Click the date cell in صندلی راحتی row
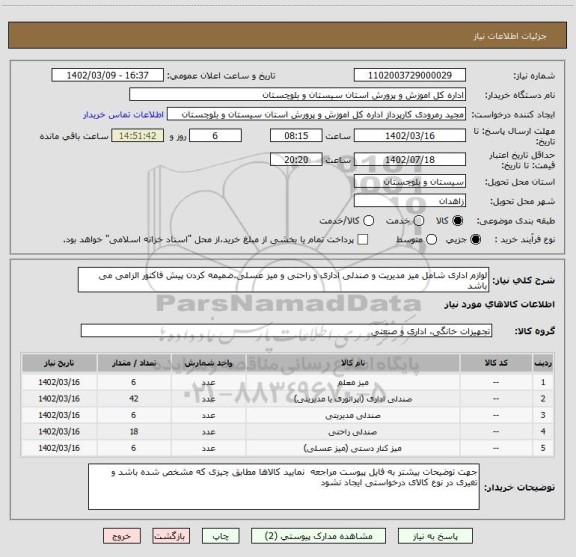This screenshot has width=576, height=557. pos(59,432)
